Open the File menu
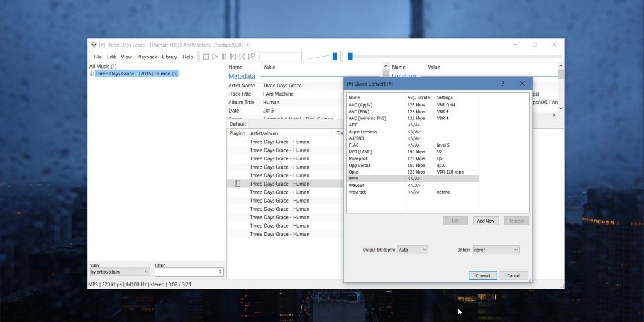 pyautogui.click(x=97, y=57)
